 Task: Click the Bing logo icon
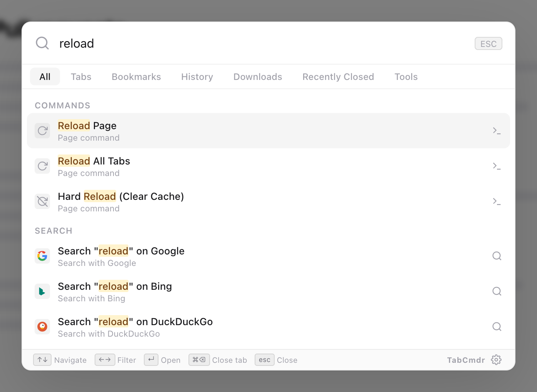point(42,291)
